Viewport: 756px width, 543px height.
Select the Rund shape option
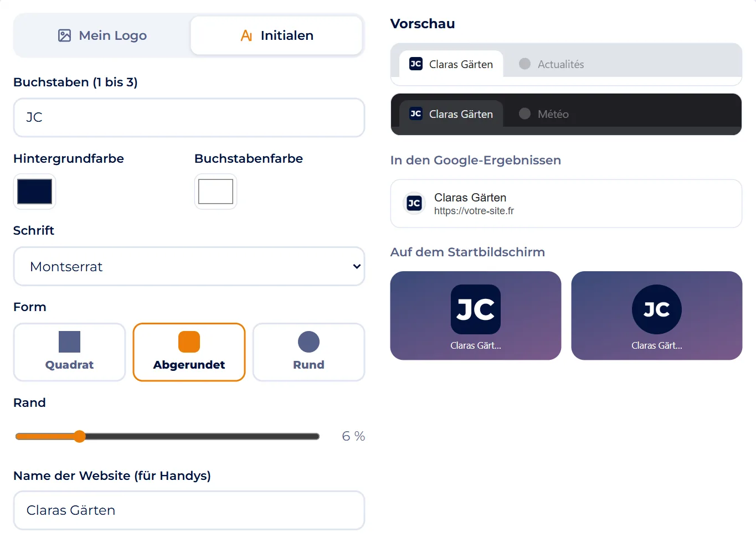pos(309,352)
